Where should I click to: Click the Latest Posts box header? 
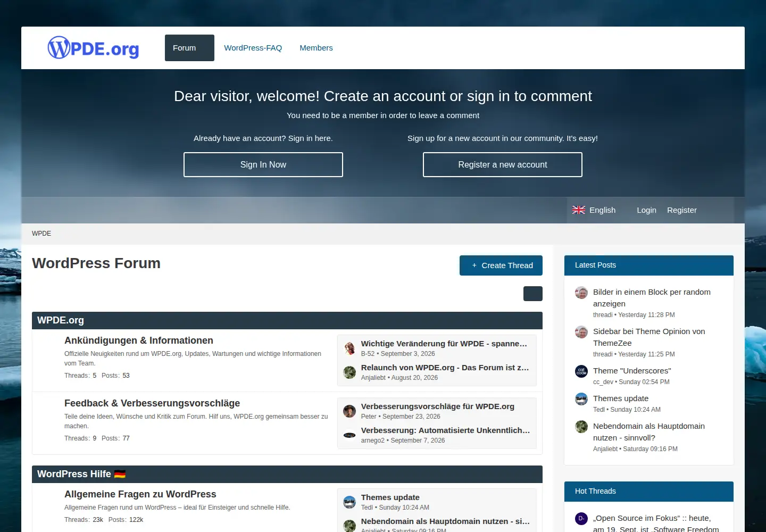coord(649,265)
